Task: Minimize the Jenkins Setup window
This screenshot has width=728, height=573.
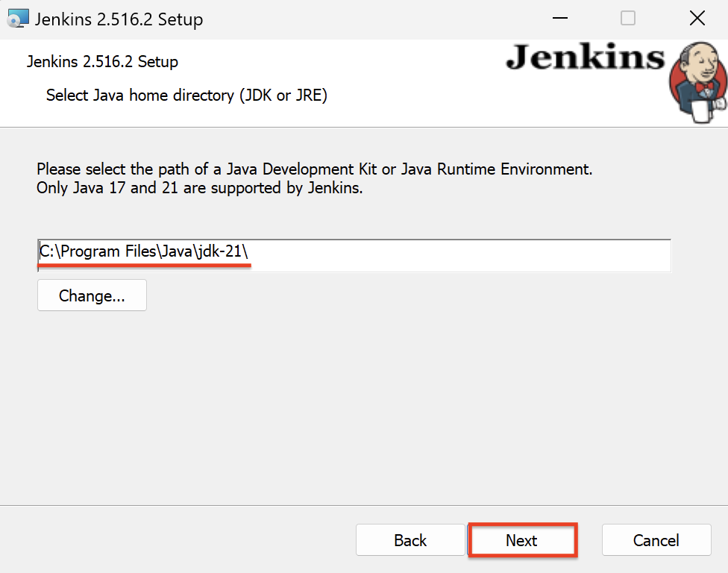Action: 558,19
